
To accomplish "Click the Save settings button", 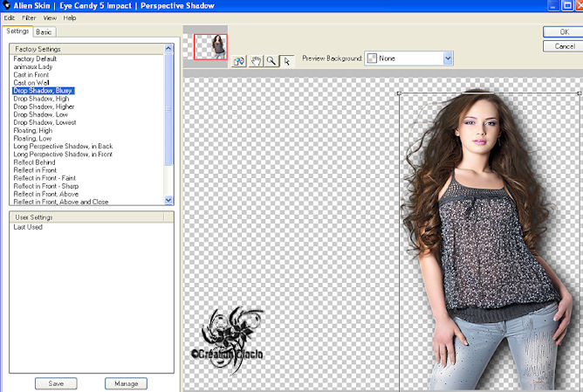I will click(x=56, y=383).
